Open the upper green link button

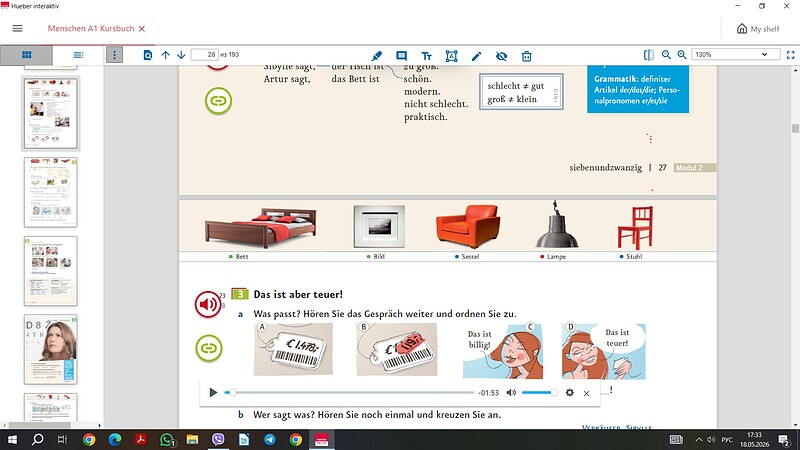pyautogui.click(x=218, y=101)
